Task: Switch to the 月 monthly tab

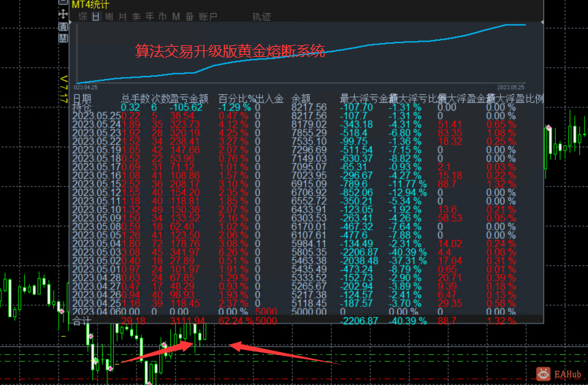Action: pyautogui.click(x=123, y=17)
